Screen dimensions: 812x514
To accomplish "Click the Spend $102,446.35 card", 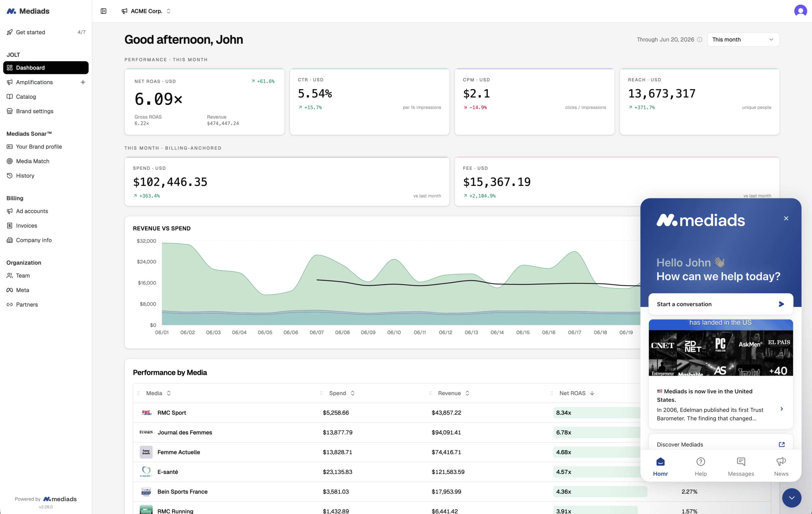I will [287, 181].
